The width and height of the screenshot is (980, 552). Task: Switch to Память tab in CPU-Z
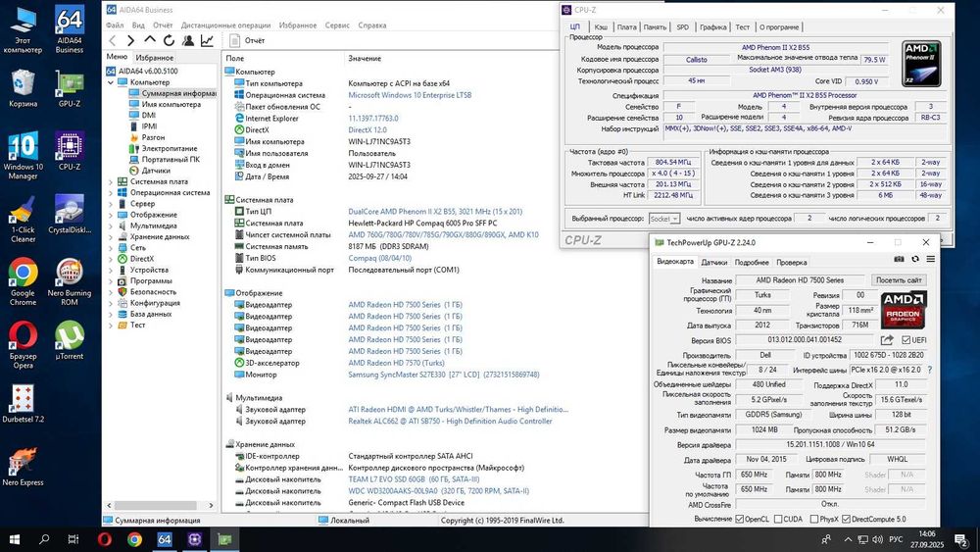(655, 26)
